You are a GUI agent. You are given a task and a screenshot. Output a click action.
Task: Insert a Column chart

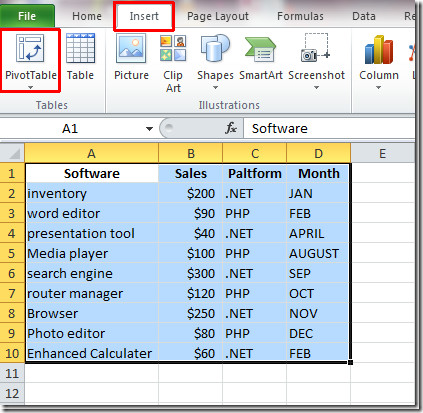[x=379, y=49]
